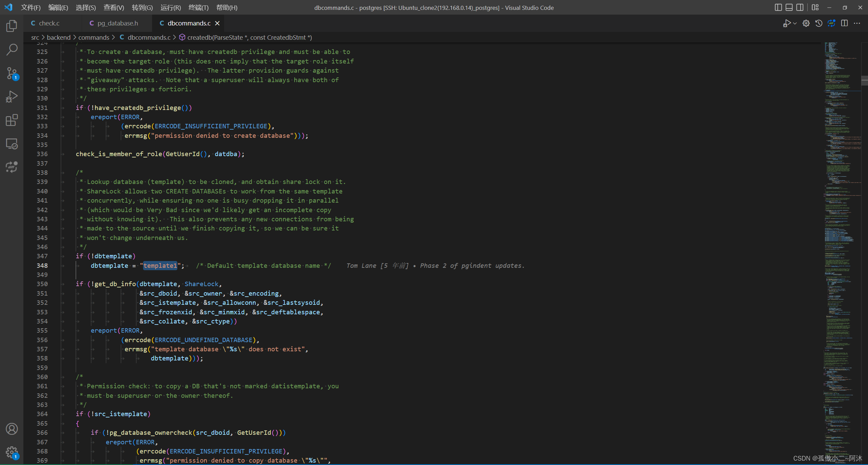Click the commands folder breadcrumb
The width and height of the screenshot is (868, 465).
pos(94,37)
